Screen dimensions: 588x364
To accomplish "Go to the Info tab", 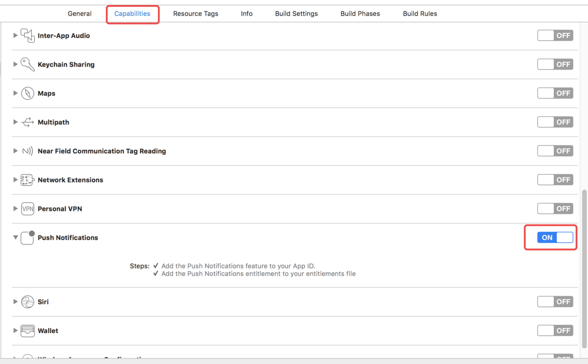I will click(x=247, y=14).
